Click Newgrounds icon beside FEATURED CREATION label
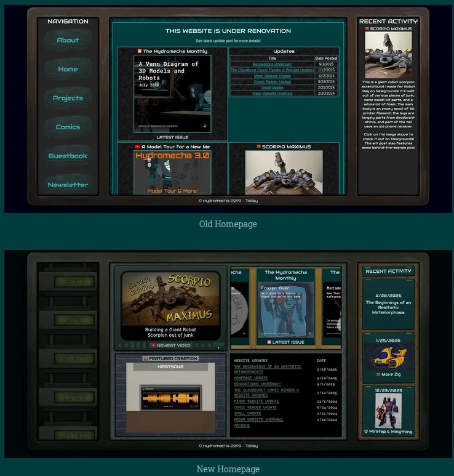 (146, 358)
